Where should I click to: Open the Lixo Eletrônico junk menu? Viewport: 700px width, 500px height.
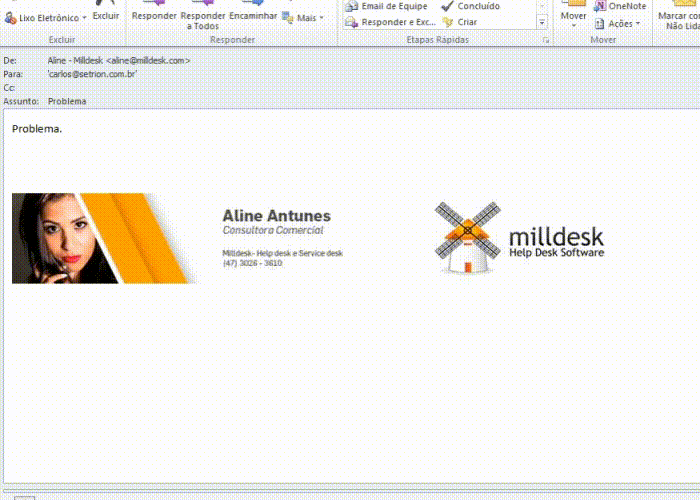tap(45, 18)
